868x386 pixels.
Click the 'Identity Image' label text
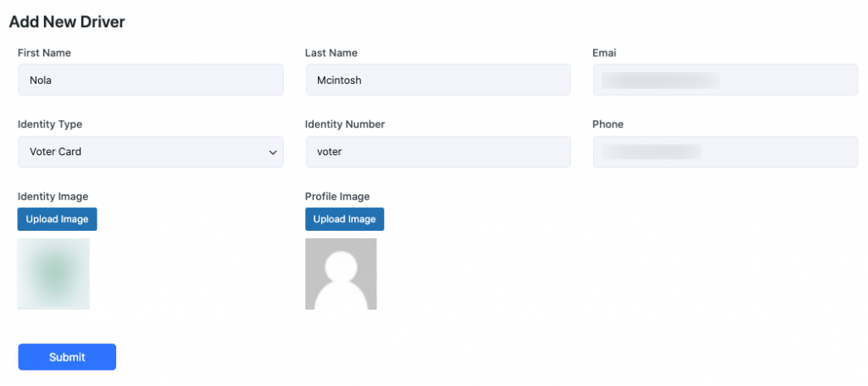coord(53,197)
